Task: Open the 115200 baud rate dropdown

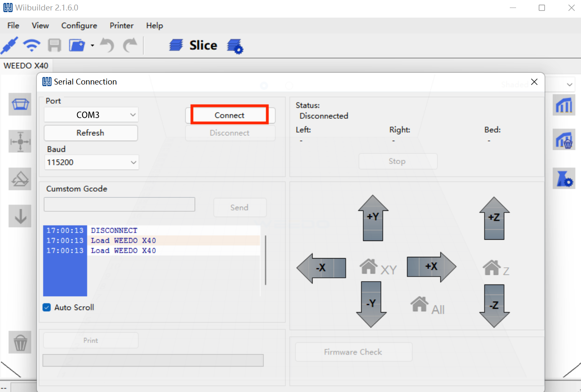Action: tap(91, 162)
